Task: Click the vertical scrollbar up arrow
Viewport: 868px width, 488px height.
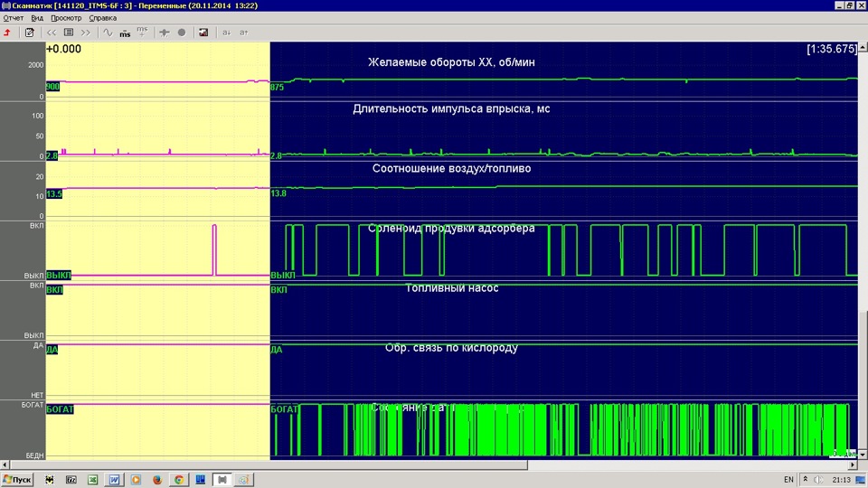Action: point(863,48)
